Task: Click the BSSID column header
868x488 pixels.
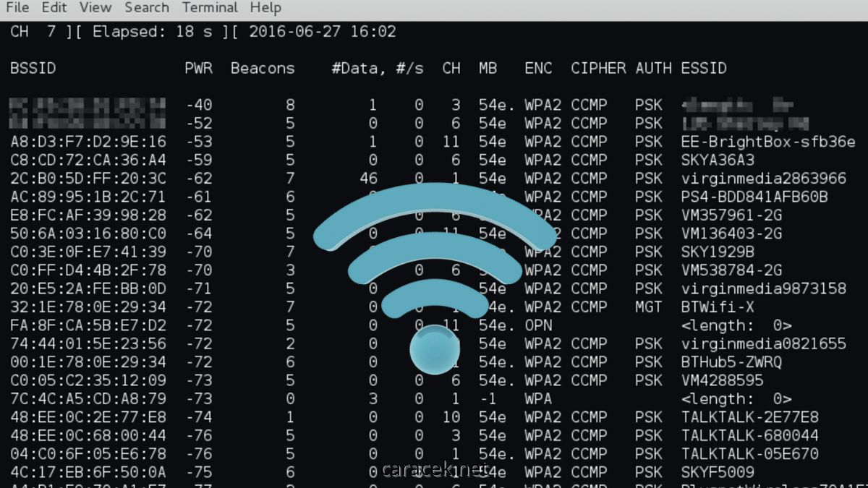Action: tap(33, 68)
